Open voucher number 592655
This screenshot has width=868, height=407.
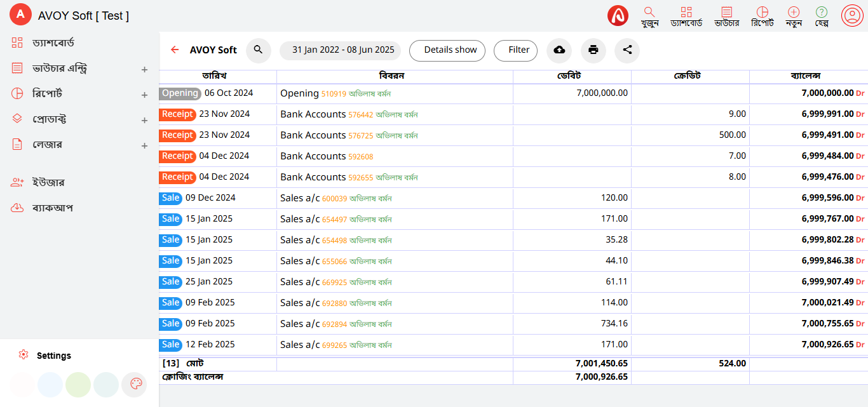(361, 178)
